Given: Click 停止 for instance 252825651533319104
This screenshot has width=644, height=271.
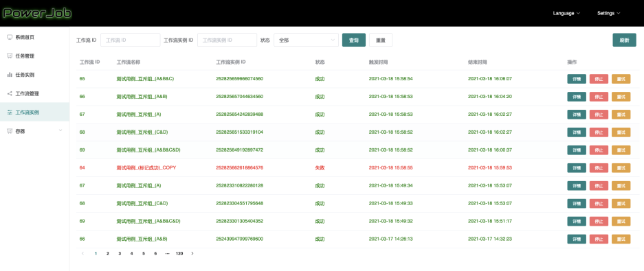Looking at the screenshot, I should pos(599,132).
